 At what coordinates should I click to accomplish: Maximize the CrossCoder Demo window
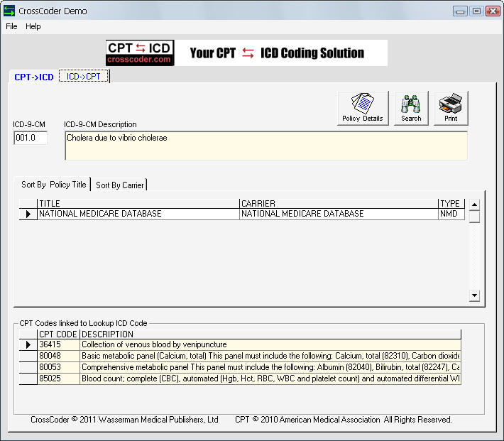coord(477,11)
